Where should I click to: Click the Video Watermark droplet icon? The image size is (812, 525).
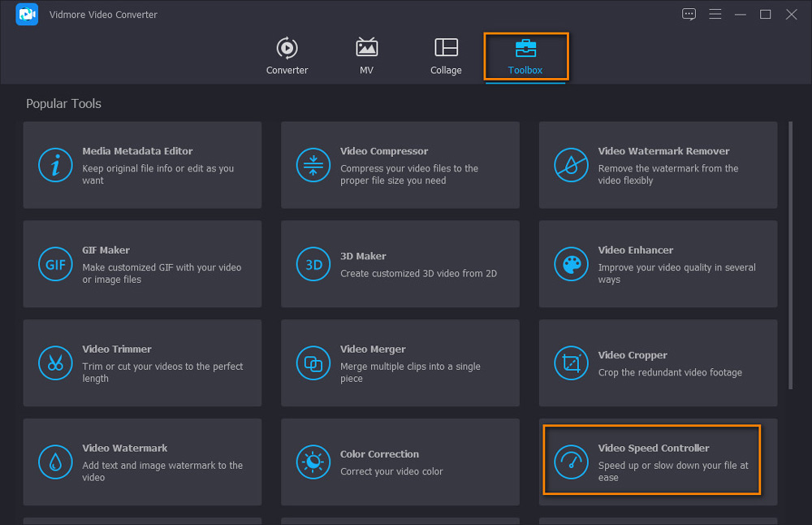pos(55,462)
